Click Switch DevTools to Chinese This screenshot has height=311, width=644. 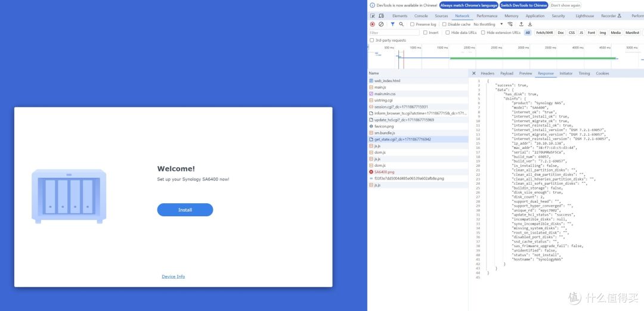click(x=524, y=5)
